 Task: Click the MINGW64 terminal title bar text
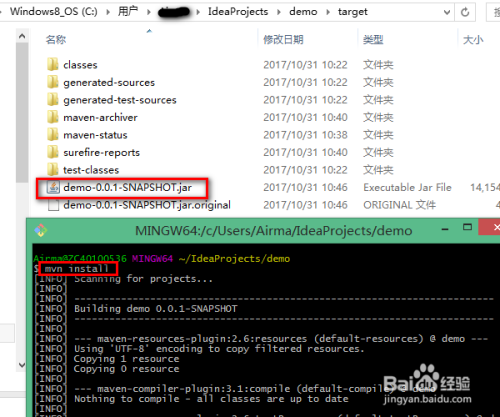pyautogui.click(x=274, y=231)
